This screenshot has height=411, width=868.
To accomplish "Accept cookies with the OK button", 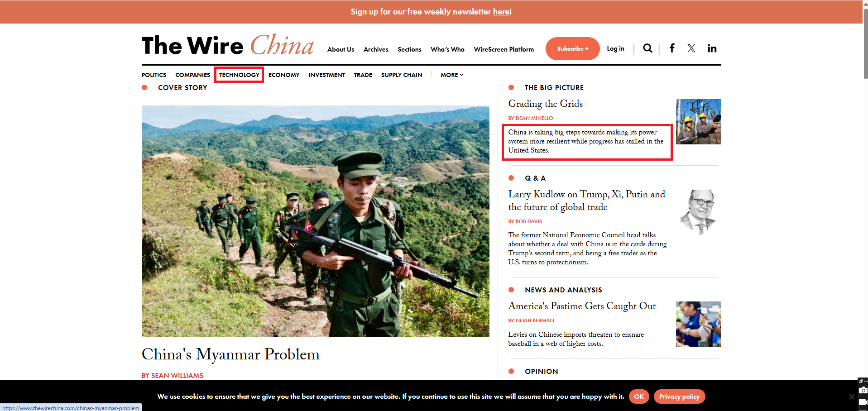I will point(639,397).
